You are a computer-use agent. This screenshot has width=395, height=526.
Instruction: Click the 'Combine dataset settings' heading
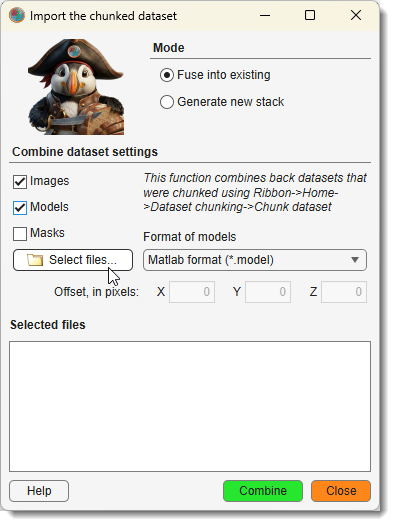click(x=85, y=152)
